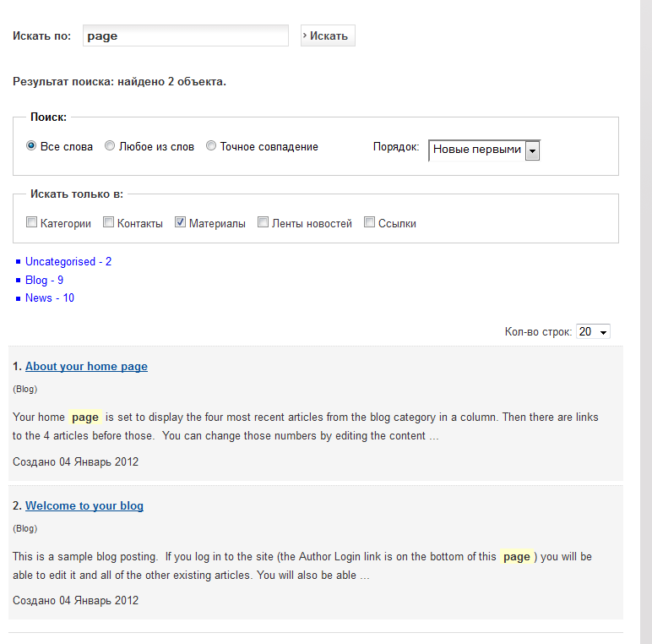Open the Порядок ordering dropdown
Image resolution: width=652 pixels, height=644 pixels.
coord(484,150)
